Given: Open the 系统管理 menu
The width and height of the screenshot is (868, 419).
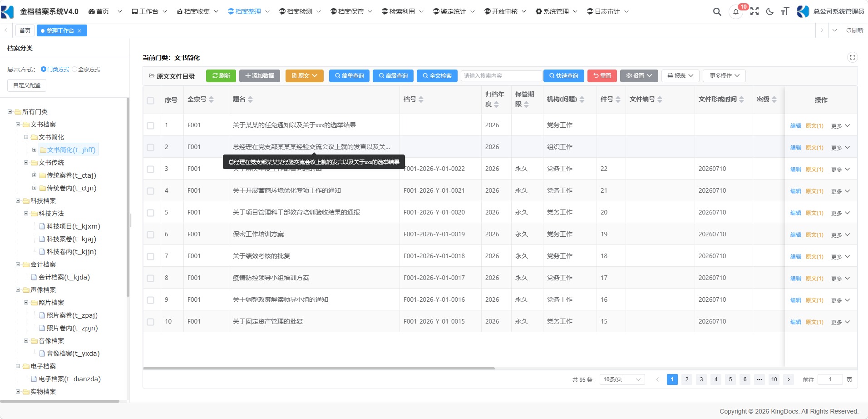Looking at the screenshot, I should [x=557, y=11].
